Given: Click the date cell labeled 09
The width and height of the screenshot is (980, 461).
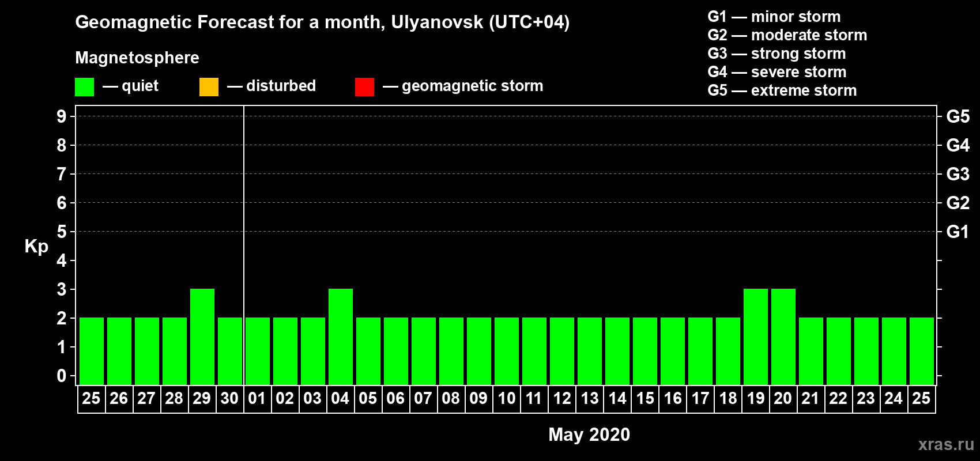Looking at the screenshot, I should (x=479, y=399).
